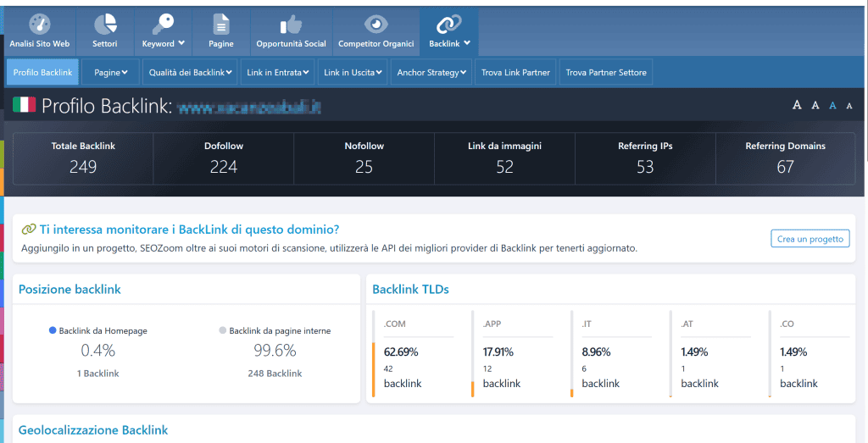
Task: Open Qualità dei Backlink dropdown
Action: pyautogui.click(x=190, y=73)
